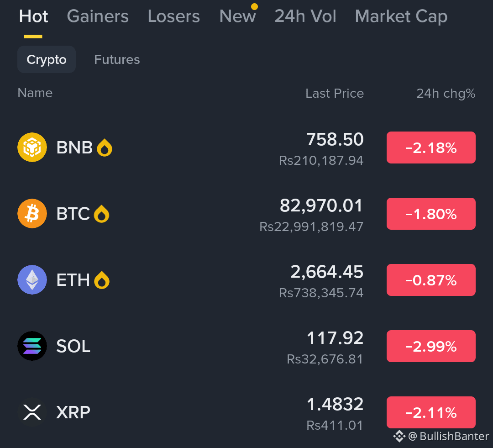Viewport: 493px width, 448px height.
Task: Switch to the 24h Vol tab
Action: point(305,16)
